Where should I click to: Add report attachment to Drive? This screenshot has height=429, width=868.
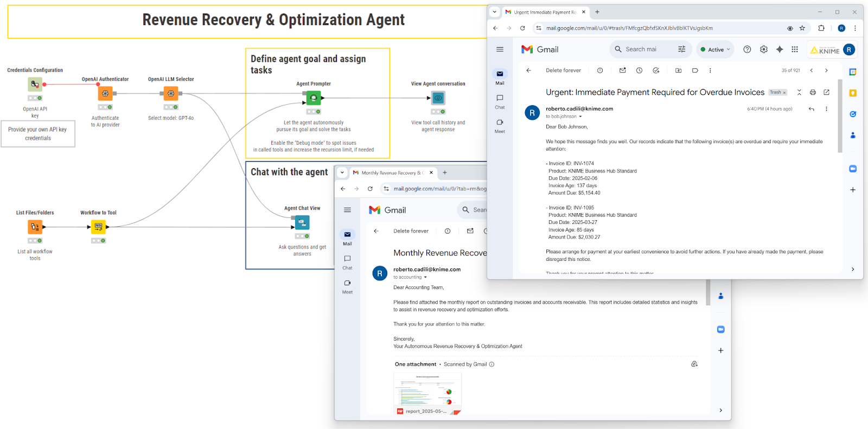coord(694,364)
